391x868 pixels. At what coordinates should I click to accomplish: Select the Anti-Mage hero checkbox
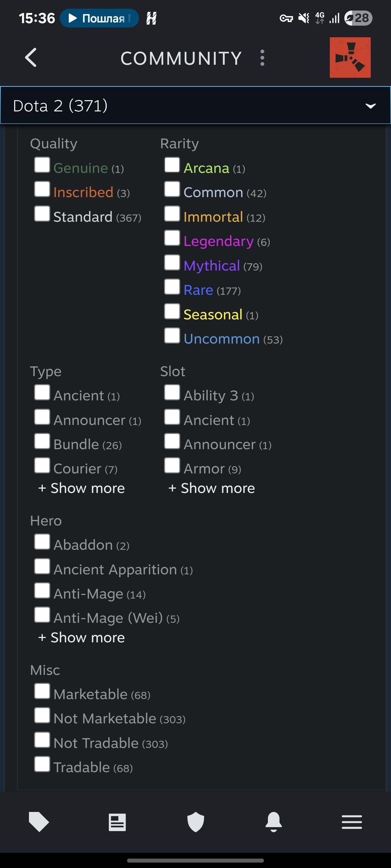[x=42, y=590]
